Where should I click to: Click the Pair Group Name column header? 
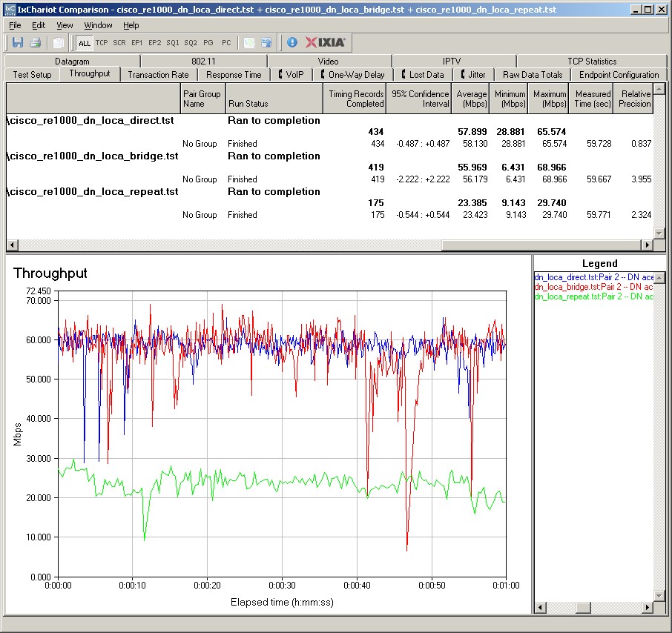click(202, 99)
